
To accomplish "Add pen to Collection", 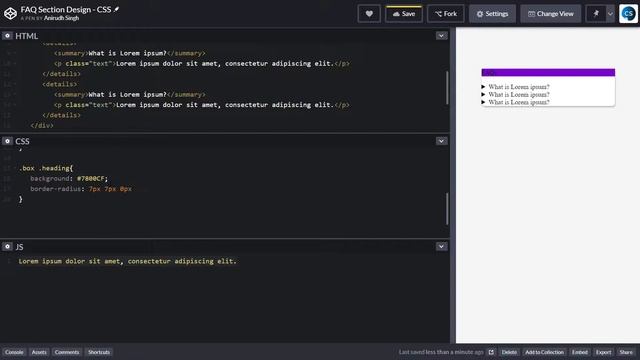I will [544, 352].
